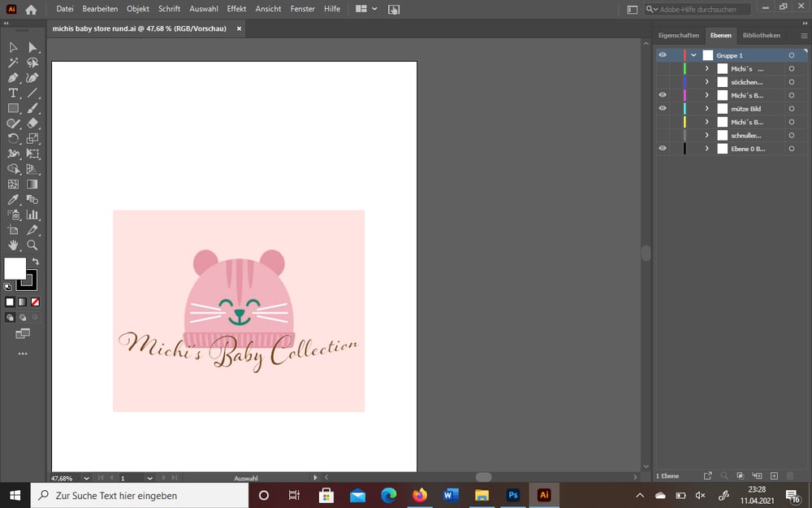Open Firefox from the taskbar

pyautogui.click(x=420, y=495)
